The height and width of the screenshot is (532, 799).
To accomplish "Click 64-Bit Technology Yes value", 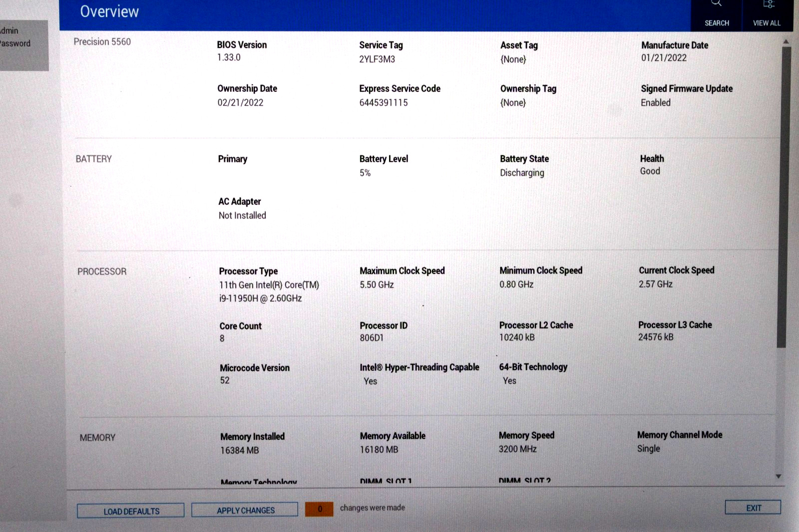I will tap(509, 380).
